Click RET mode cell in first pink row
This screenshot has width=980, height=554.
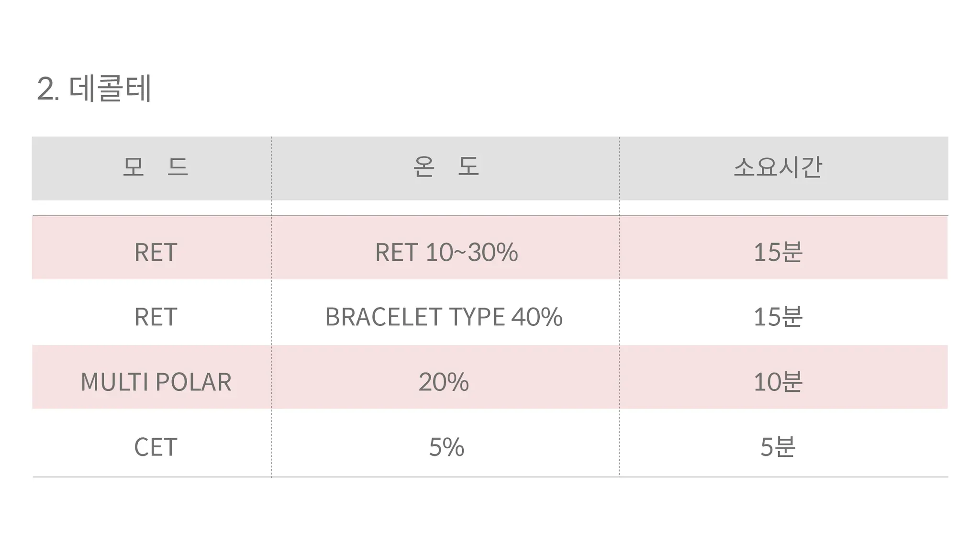point(156,252)
